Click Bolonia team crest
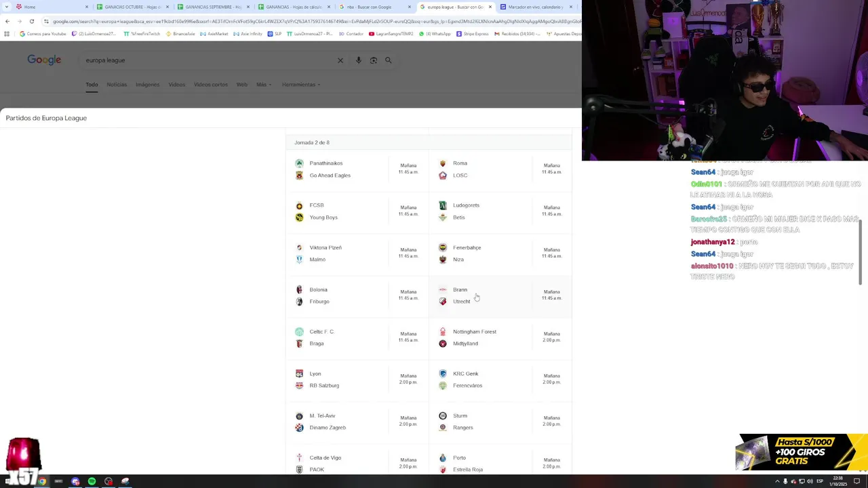 click(299, 289)
